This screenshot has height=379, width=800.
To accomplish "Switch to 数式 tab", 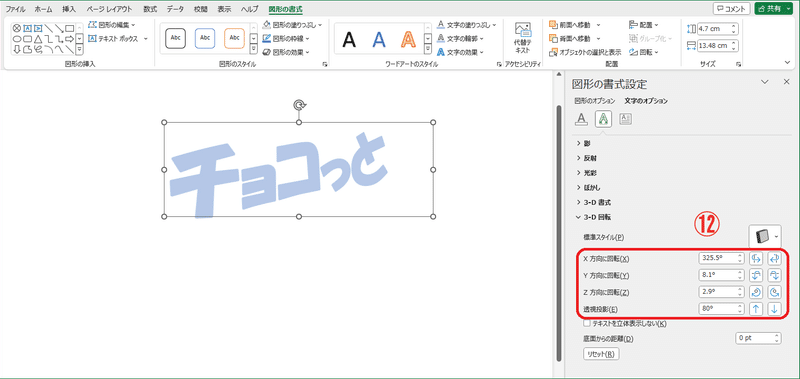I will pos(150,9).
